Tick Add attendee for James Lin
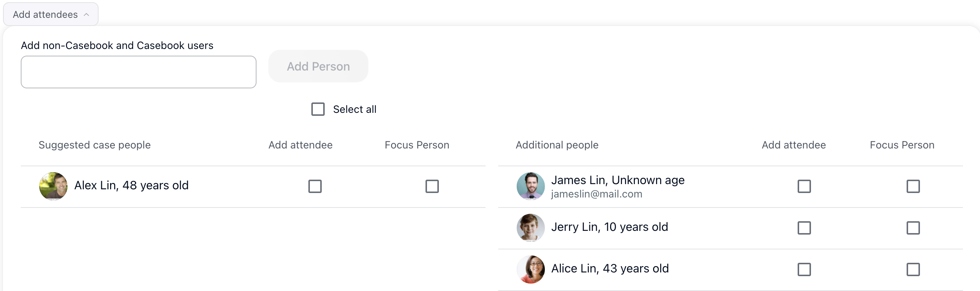The image size is (980, 291). pos(804,186)
